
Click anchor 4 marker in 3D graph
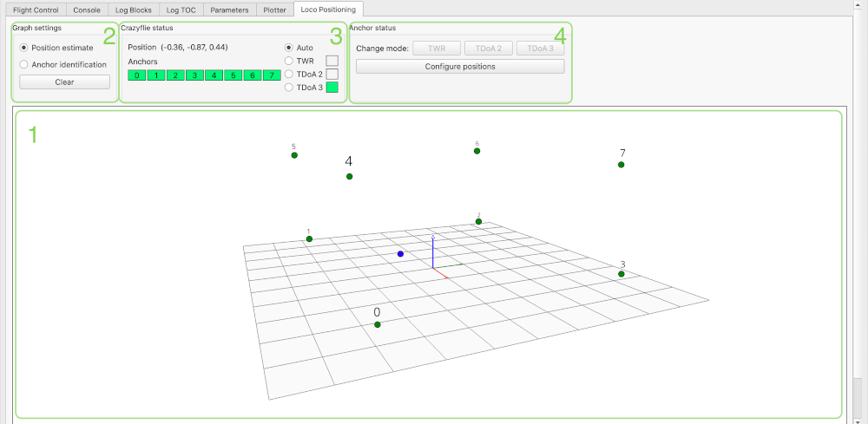tap(349, 177)
